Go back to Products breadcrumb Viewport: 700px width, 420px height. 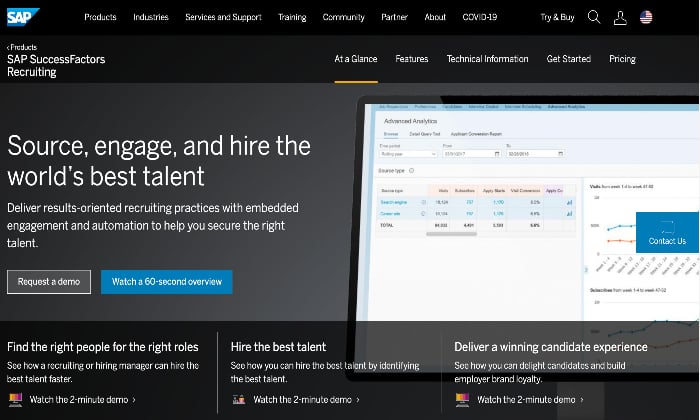pos(22,47)
